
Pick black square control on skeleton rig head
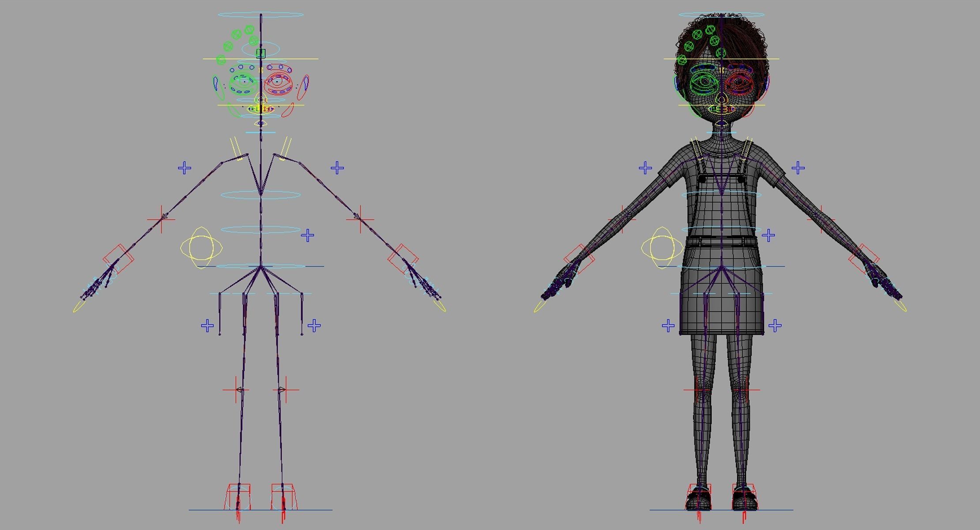coord(261,53)
